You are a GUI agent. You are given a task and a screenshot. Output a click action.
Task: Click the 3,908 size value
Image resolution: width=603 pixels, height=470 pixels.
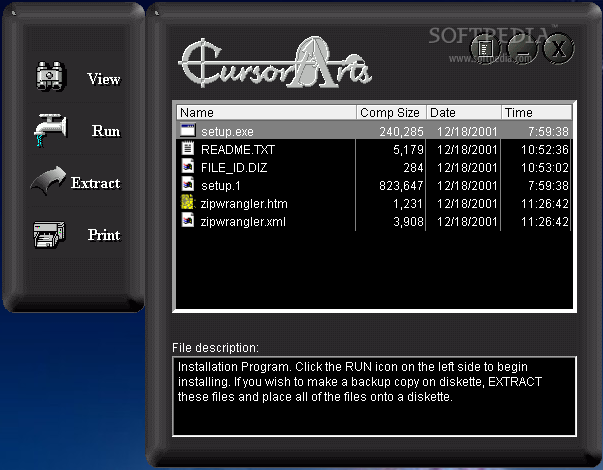[408, 222]
